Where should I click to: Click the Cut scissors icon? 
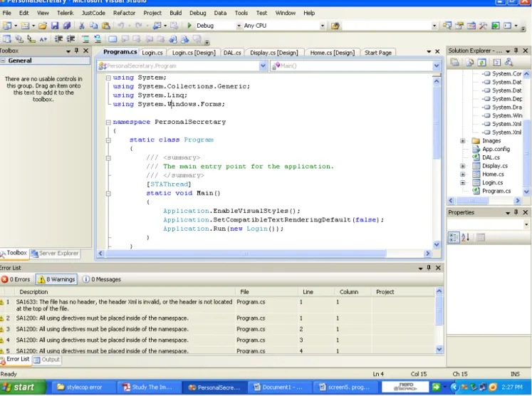(x=81, y=26)
